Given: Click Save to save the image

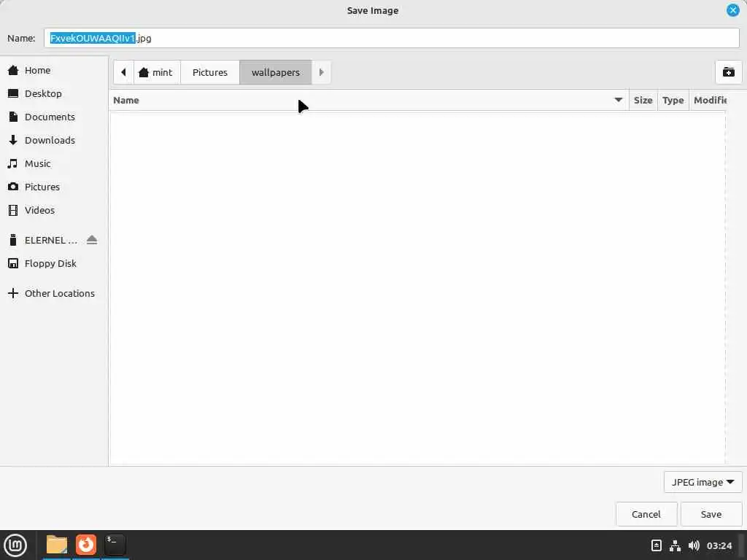Looking at the screenshot, I should pos(711,515).
